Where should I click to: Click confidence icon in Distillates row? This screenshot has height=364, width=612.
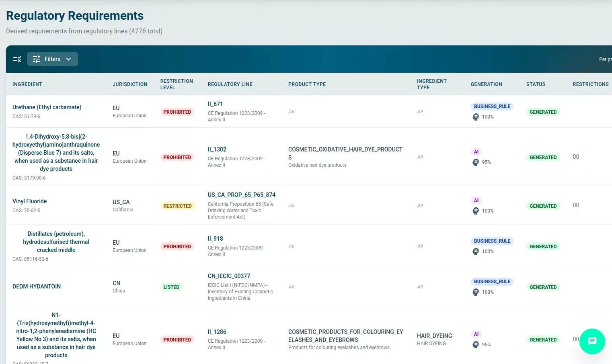476,252
